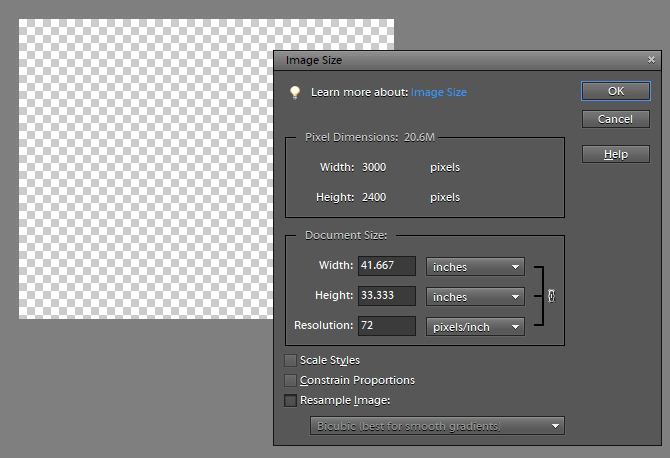
Task: Click the constrain proportions chain link icon
Action: tap(551, 296)
